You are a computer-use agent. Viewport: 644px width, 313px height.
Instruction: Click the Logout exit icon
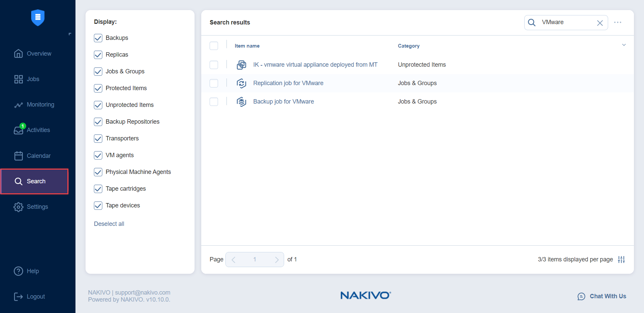pos(18,297)
